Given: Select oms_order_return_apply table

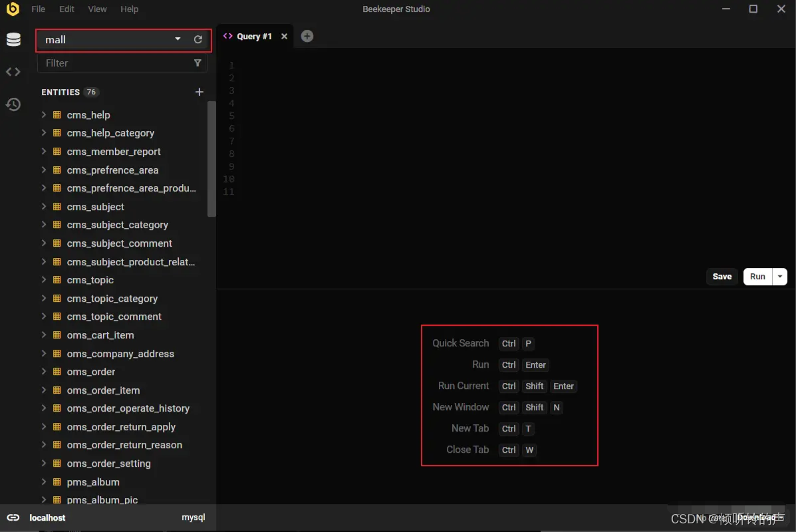Looking at the screenshot, I should tap(121, 427).
